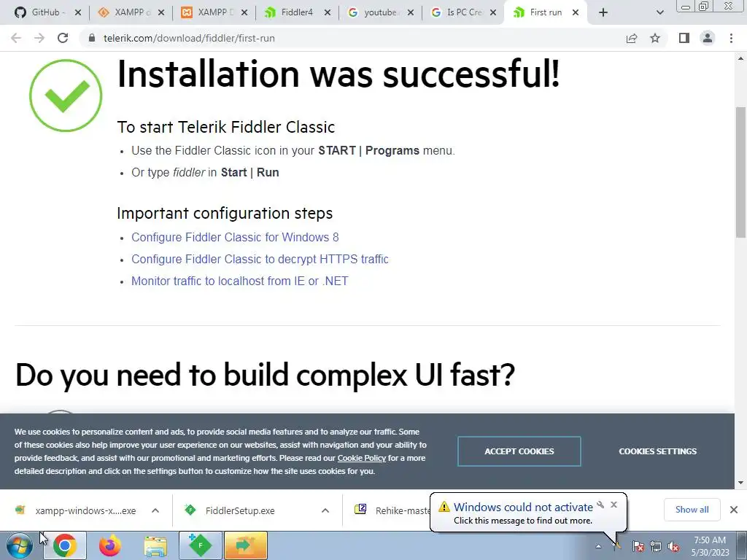Open the Chrome profile avatar
This screenshot has width=747, height=560.
[x=708, y=38]
